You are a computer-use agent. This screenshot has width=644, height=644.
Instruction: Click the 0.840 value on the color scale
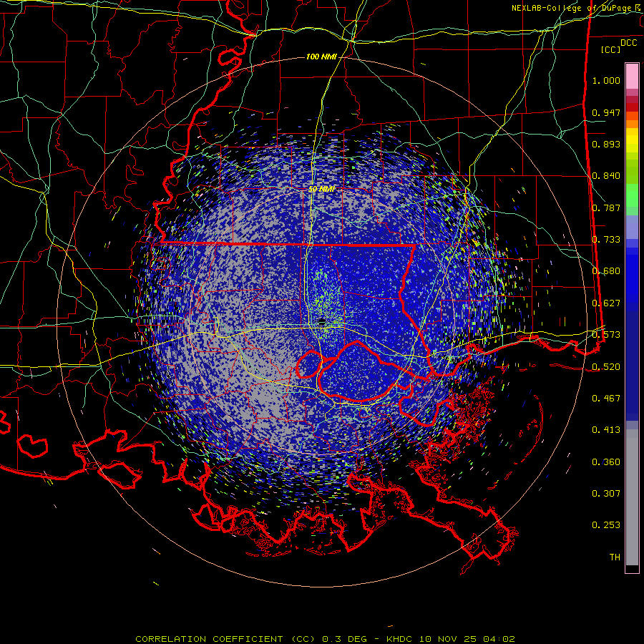click(x=606, y=176)
